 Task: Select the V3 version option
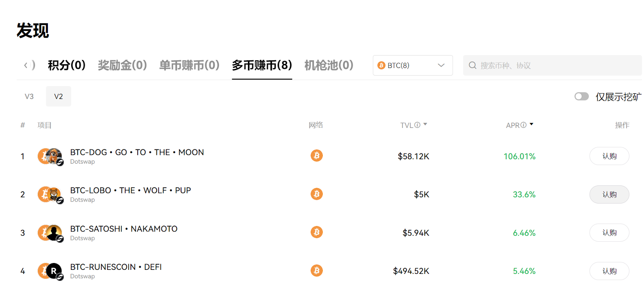[x=29, y=97]
